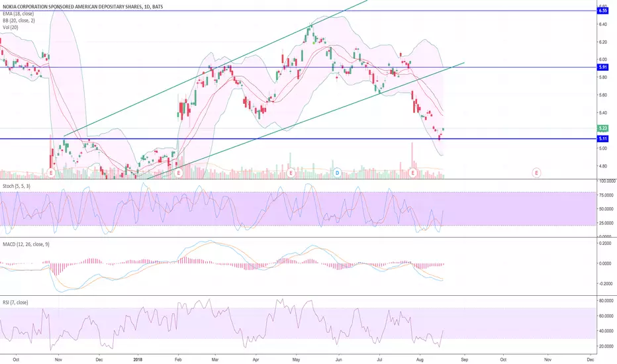Click the May label on time axis
This screenshot has width=617, height=364.
[297, 359]
